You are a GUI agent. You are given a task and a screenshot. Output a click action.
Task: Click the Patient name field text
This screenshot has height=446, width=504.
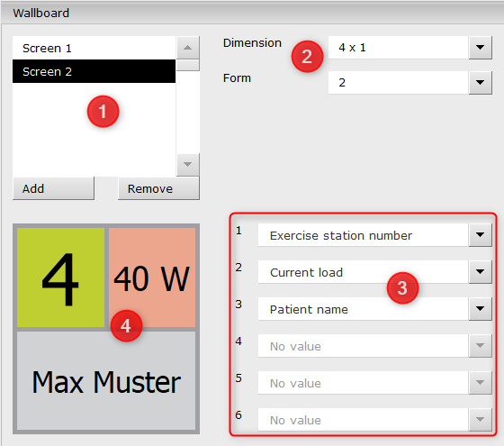[x=309, y=309]
